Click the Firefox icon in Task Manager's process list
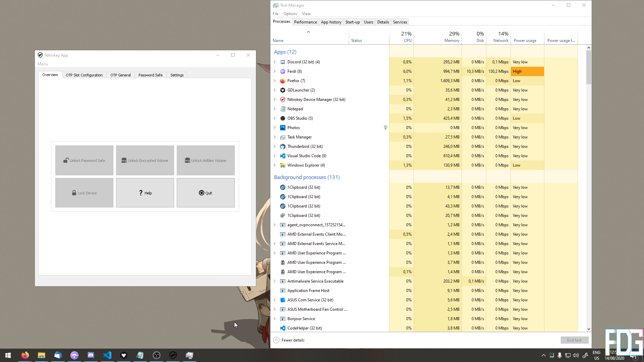 [282, 81]
